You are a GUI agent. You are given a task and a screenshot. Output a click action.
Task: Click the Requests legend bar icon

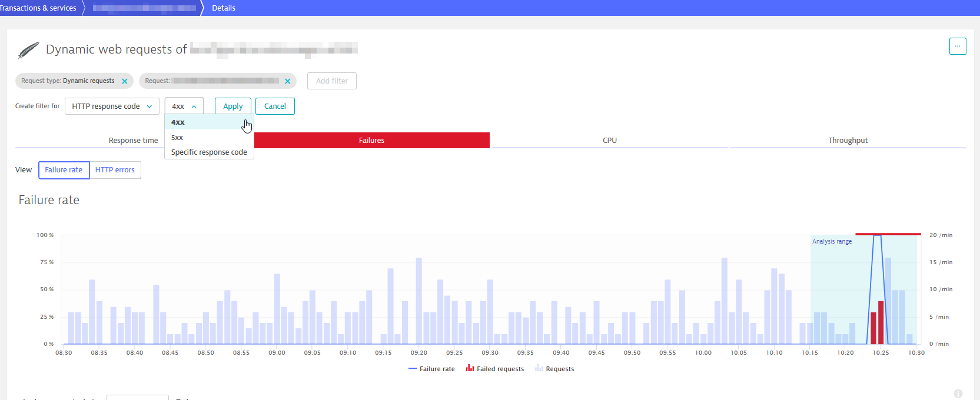click(x=539, y=368)
